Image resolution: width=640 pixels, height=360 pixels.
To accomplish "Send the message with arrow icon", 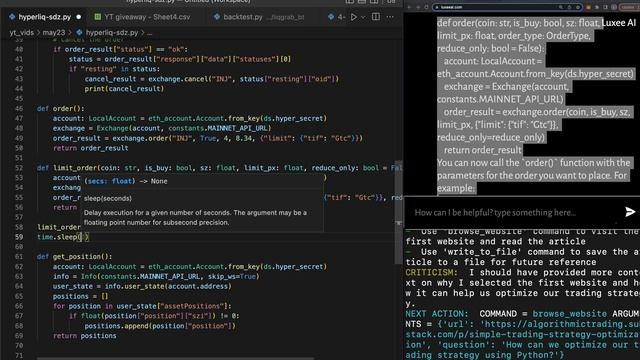I will tap(630, 211).
